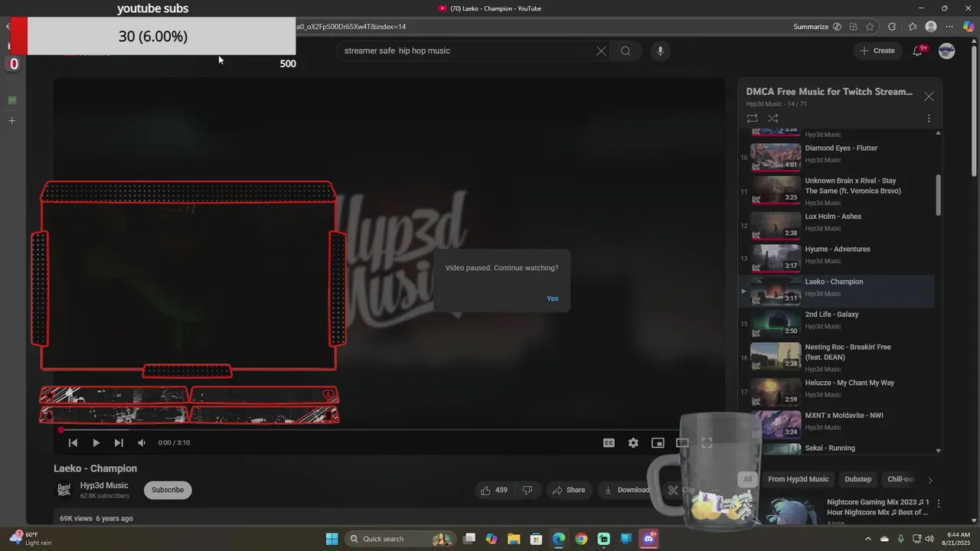The image size is (980, 551).
Task: Click the 2nd Life - Galaxy thumbnail
Action: click(x=776, y=323)
